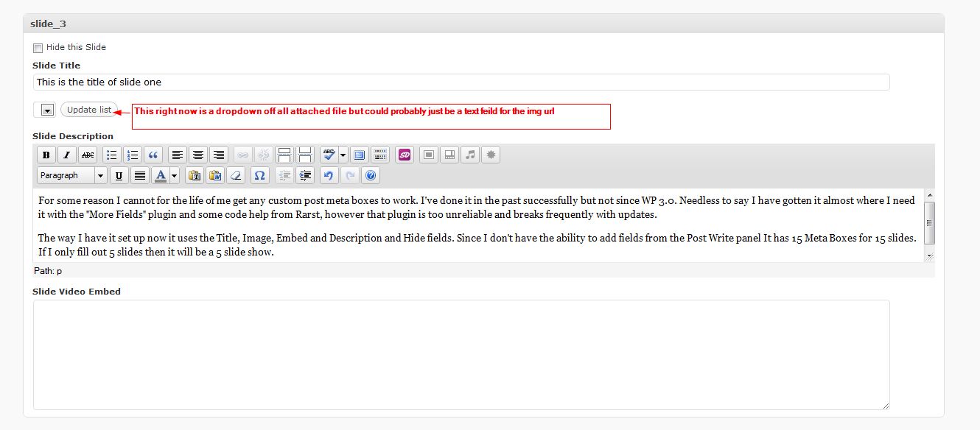Click the editor scroll down arrow
Image resolution: width=980 pixels, height=430 pixels.
click(x=929, y=256)
